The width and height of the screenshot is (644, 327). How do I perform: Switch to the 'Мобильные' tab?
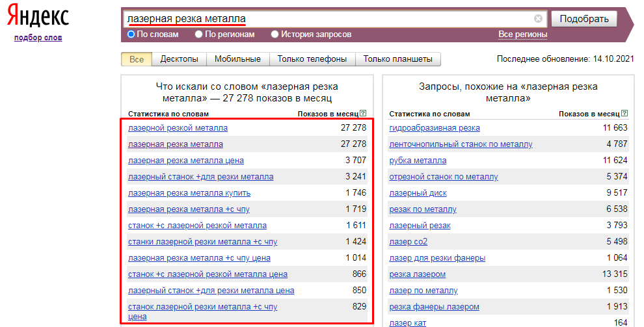click(x=237, y=59)
